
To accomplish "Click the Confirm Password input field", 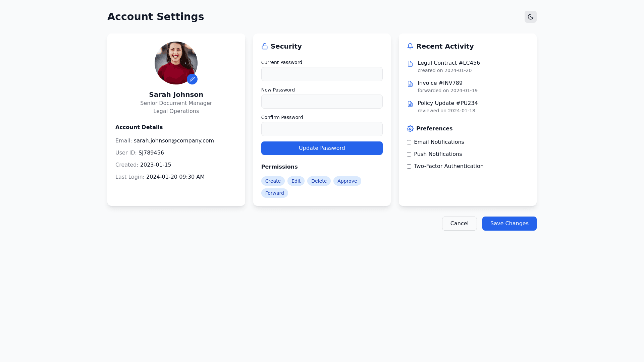I will (x=322, y=129).
